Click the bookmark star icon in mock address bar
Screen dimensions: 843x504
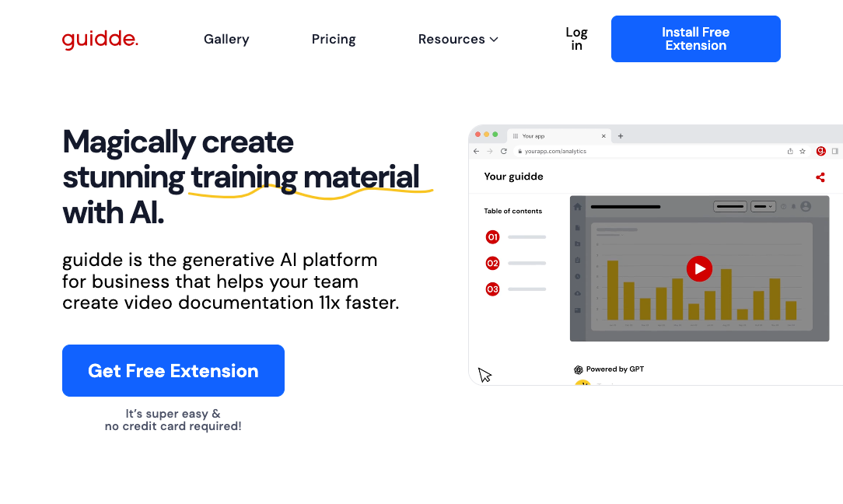[803, 151]
